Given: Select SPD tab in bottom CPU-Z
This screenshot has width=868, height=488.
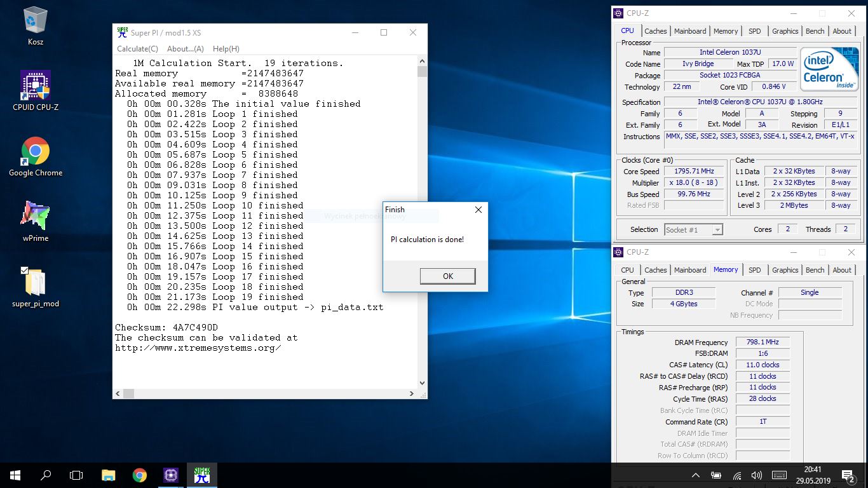Looking at the screenshot, I should 754,270.
